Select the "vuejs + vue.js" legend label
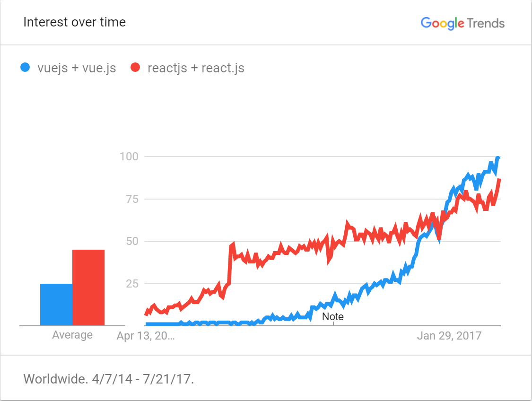 [77, 68]
